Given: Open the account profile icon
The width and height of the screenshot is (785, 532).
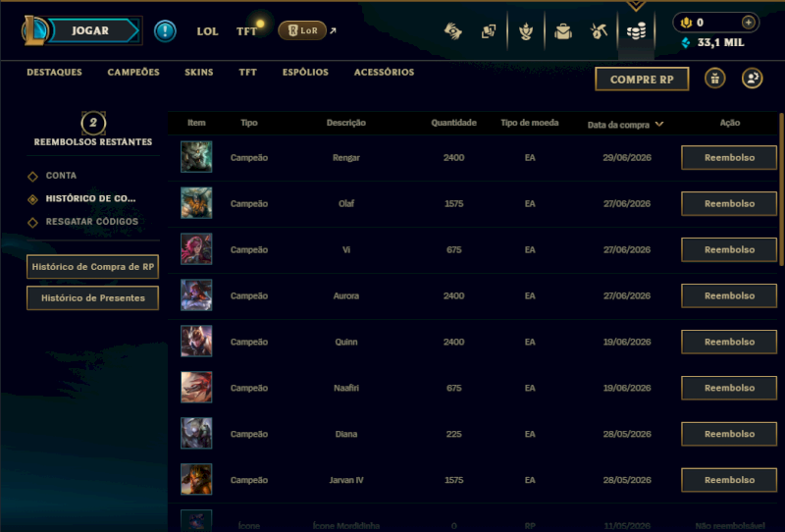Looking at the screenshot, I should pos(752,79).
